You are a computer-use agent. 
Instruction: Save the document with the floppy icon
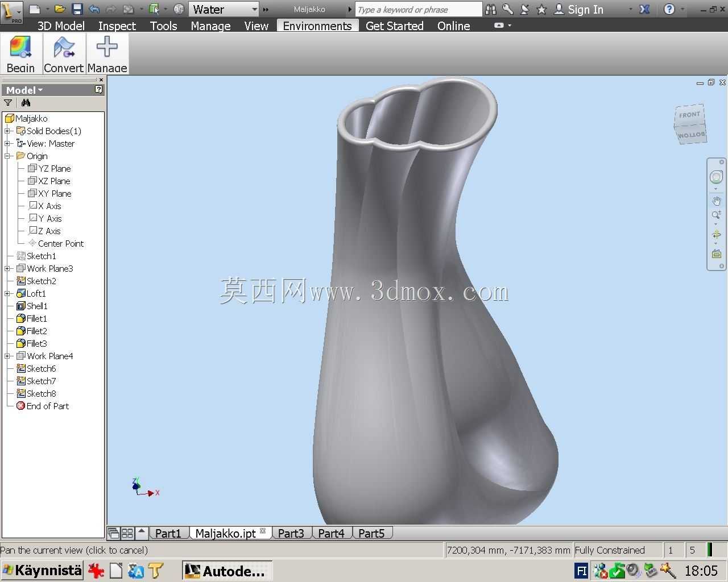(x=77, y=10)
